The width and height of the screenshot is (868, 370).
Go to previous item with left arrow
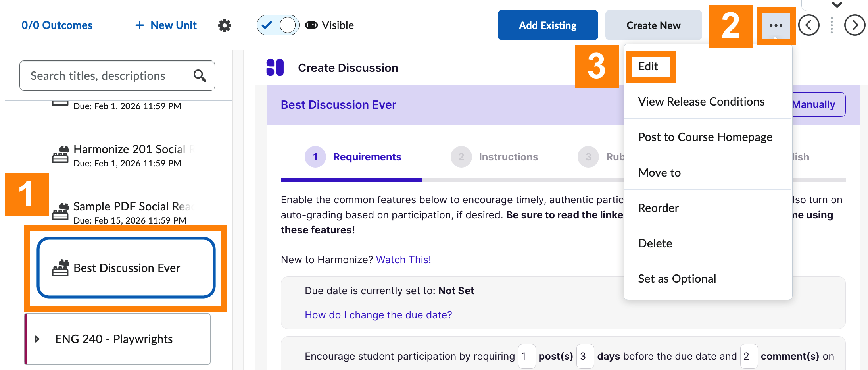coord(808,25)
